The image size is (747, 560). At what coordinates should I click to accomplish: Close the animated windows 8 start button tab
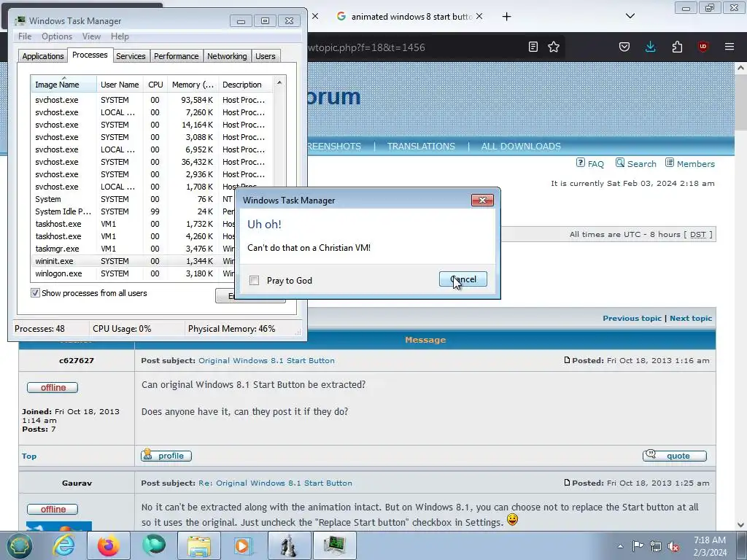coord(479,16)
